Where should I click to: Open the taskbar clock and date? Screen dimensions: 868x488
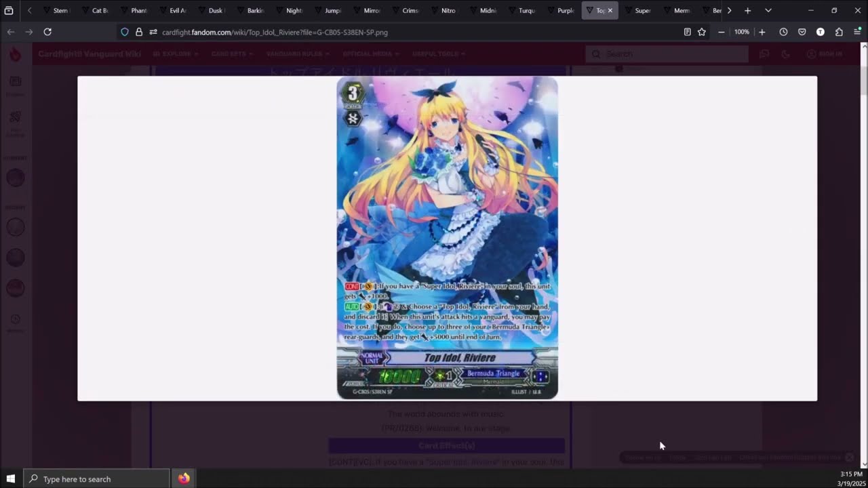(x=850, y=479)
